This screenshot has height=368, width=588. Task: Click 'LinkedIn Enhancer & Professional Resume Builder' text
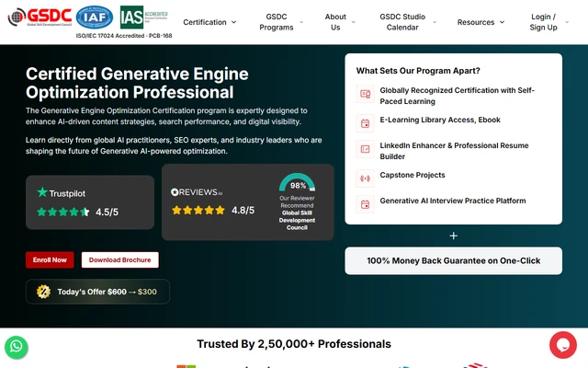click(454, 151)
